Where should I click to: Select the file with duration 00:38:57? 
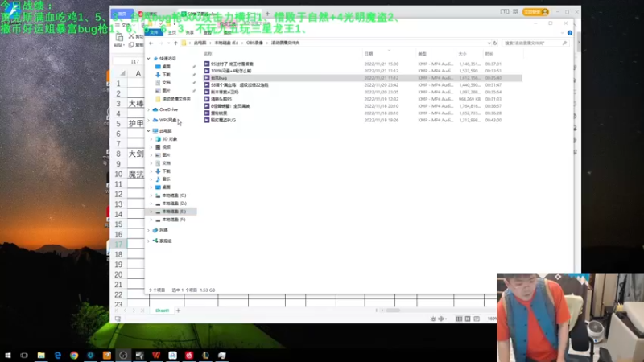363,106
